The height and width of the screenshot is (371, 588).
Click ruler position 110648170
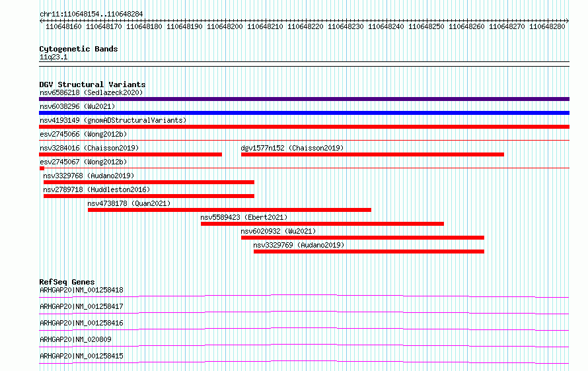click(104, 26)
